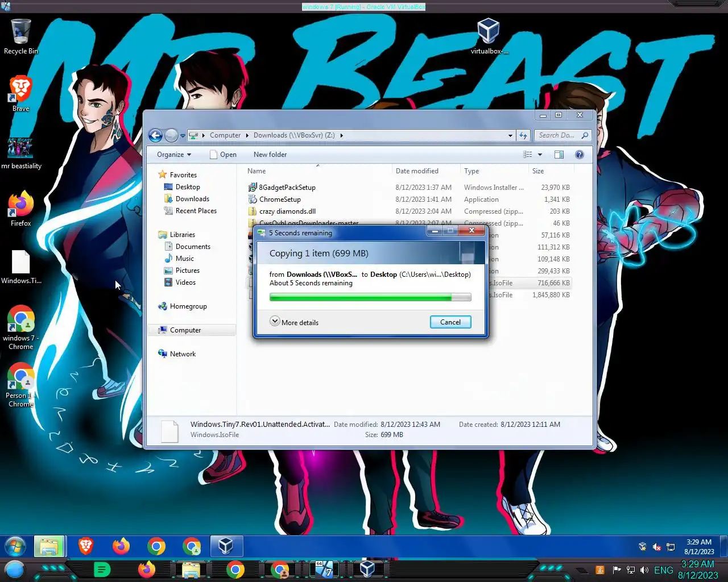This screenshot has height=582, width=728.
Task: Click the 8GadgetPackSetup installer icon
Action: pos(253,187)
